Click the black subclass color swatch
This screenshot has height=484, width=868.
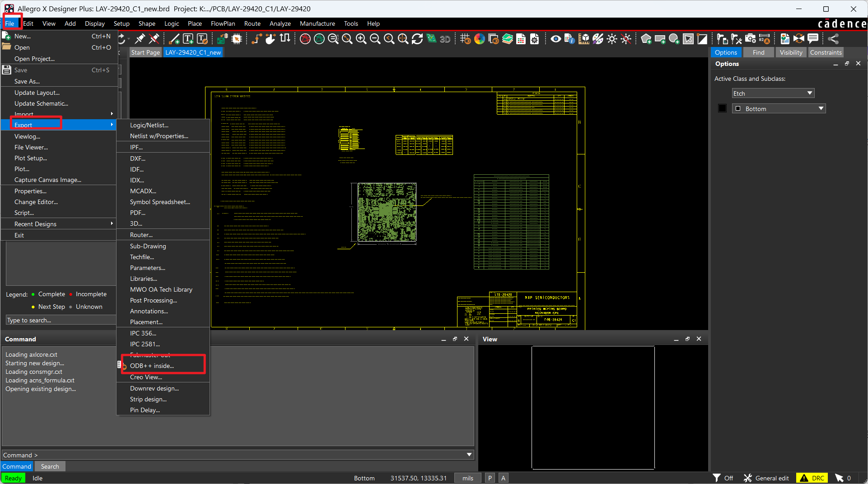coord(722,108)
